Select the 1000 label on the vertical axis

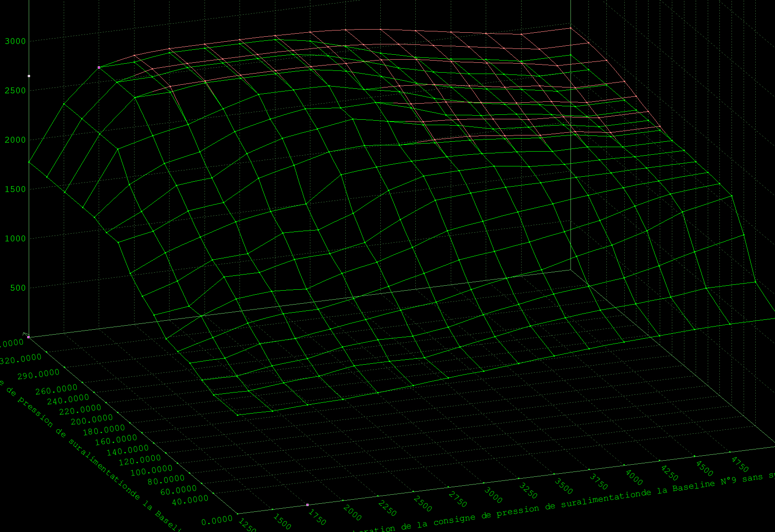click(15, 239)
